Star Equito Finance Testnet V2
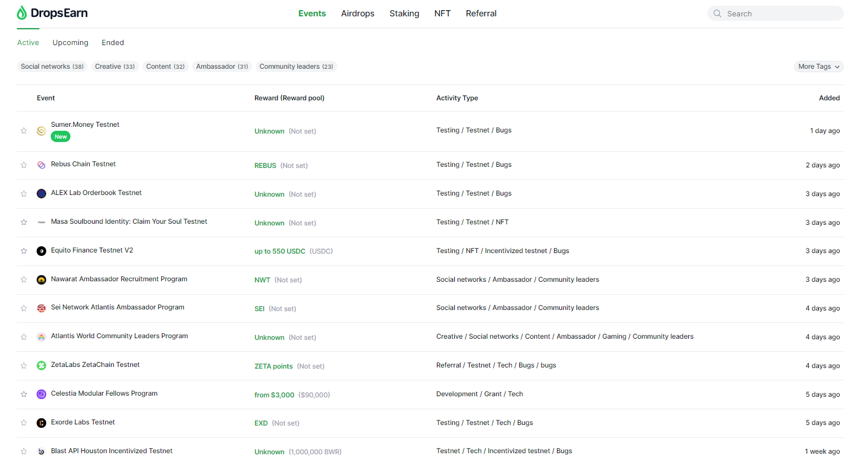The width and height of the screenshot is (868, 465). pos(24,251)
